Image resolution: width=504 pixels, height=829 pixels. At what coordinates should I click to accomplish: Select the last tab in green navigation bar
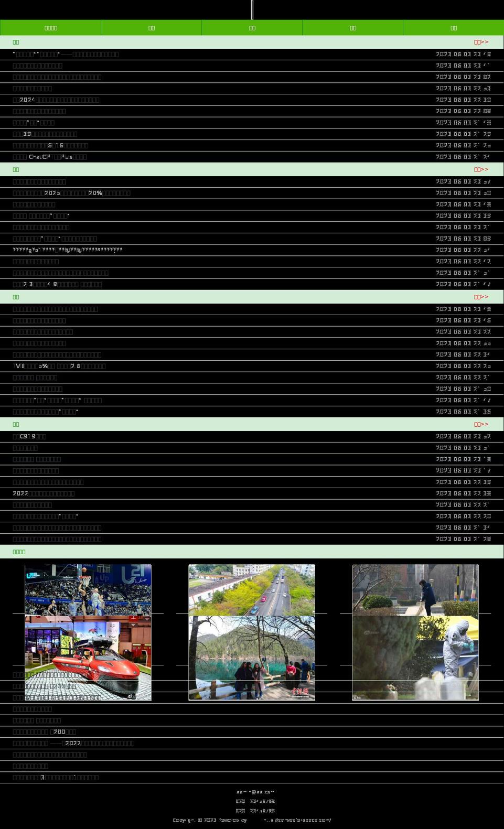454,28
